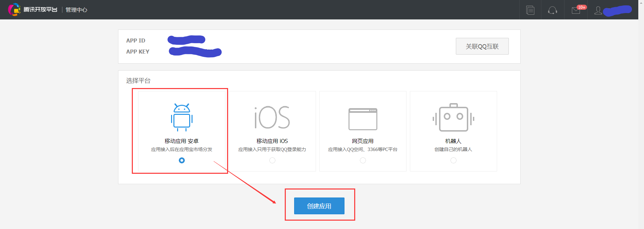
Task: Select the 网页应用 radio button
Action: (363, 160)
